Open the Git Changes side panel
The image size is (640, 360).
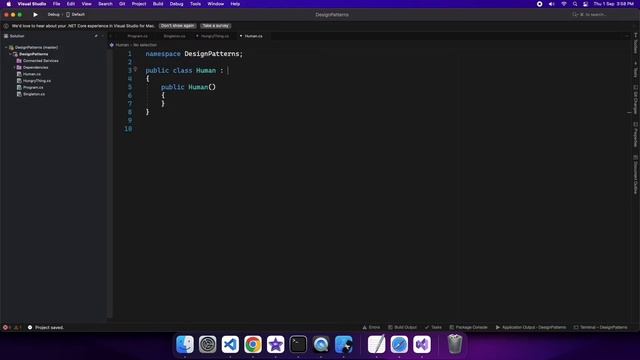point(636,100)
